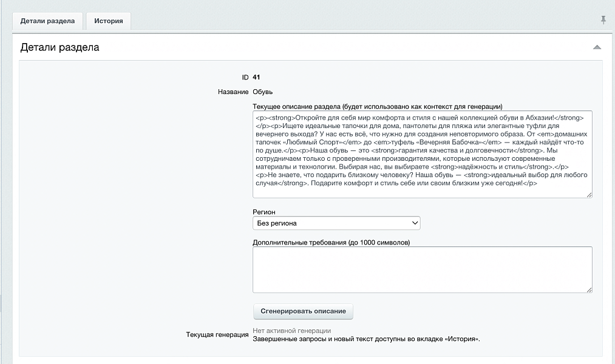Viewport: 615px width, 364px height.
Task: Click the Детали раздела section heading
Action: point(59,47)
